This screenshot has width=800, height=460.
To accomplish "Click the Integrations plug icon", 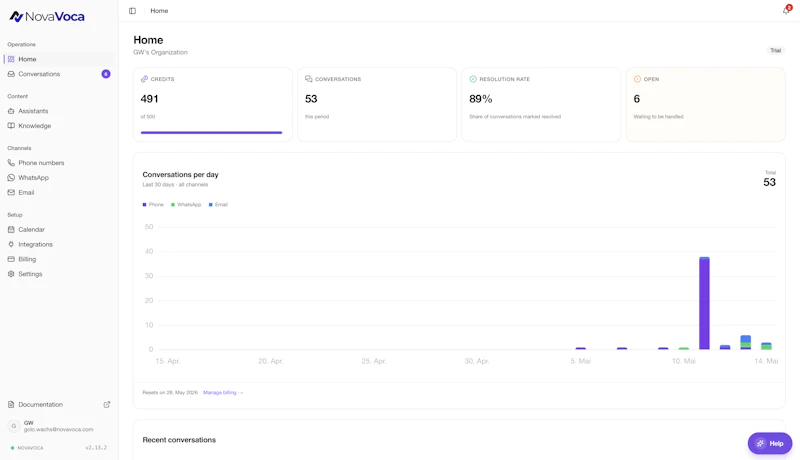I will [x=11, y=244].
